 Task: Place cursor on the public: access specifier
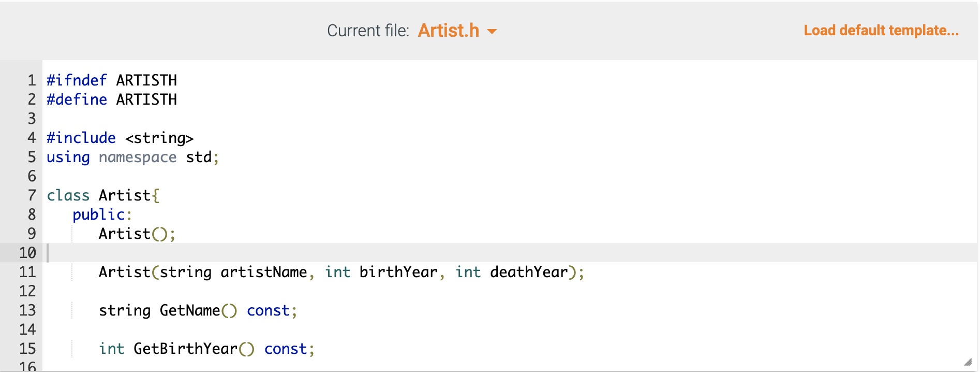pos(101,214)
